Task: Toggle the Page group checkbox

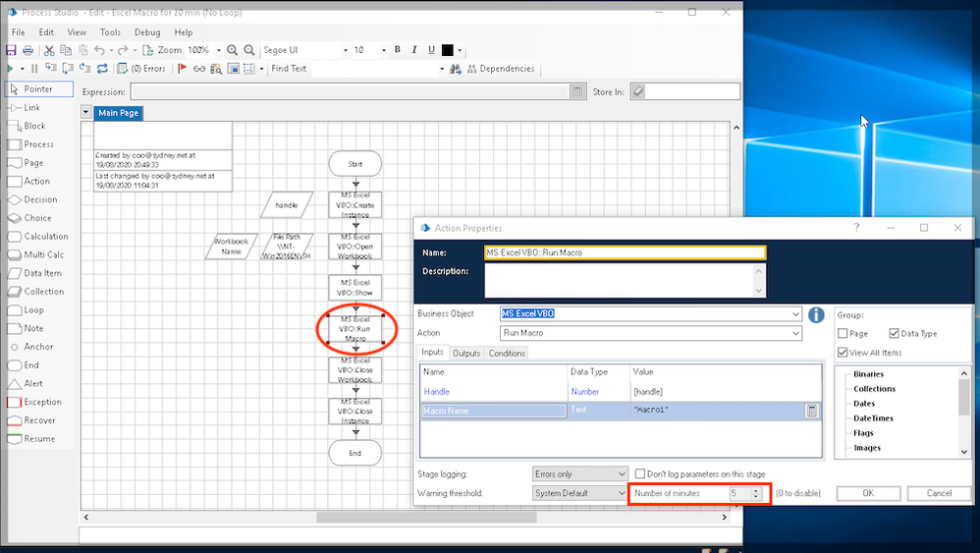Action: [x=843, y=334]
